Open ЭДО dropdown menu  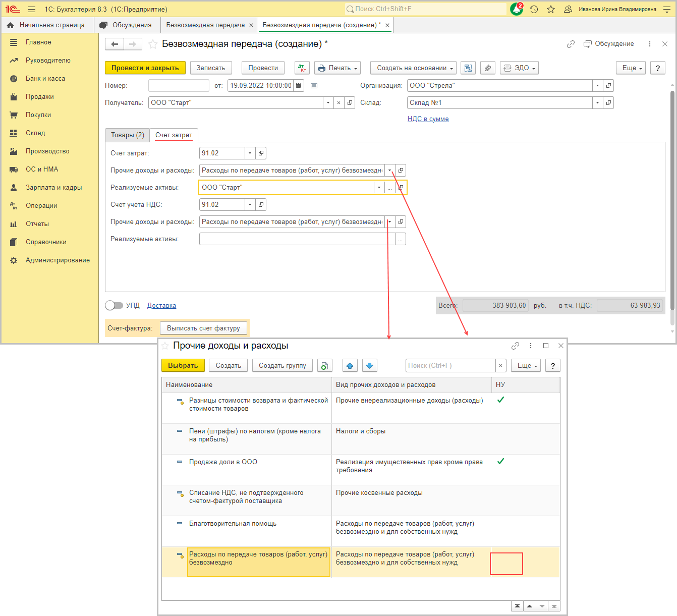click(520, 68)
